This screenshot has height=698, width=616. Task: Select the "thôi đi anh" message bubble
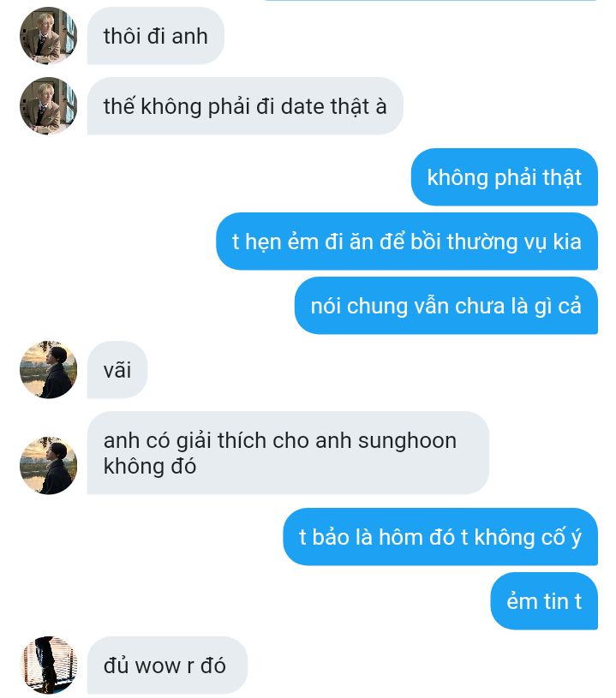coord(155,36)
